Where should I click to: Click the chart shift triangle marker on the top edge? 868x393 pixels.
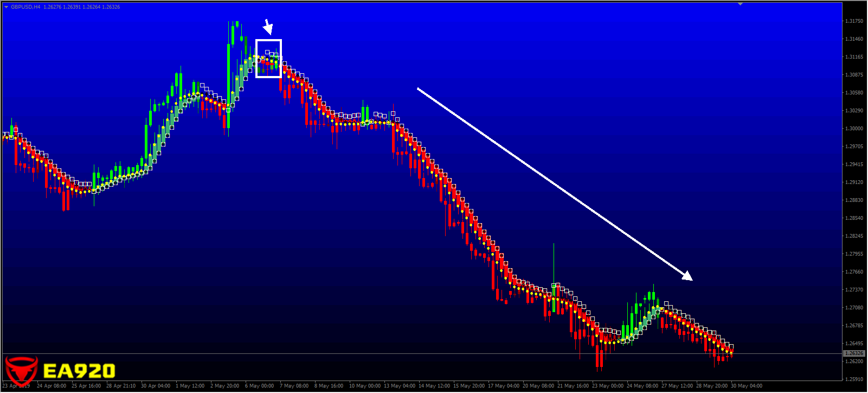click(740, 4)
